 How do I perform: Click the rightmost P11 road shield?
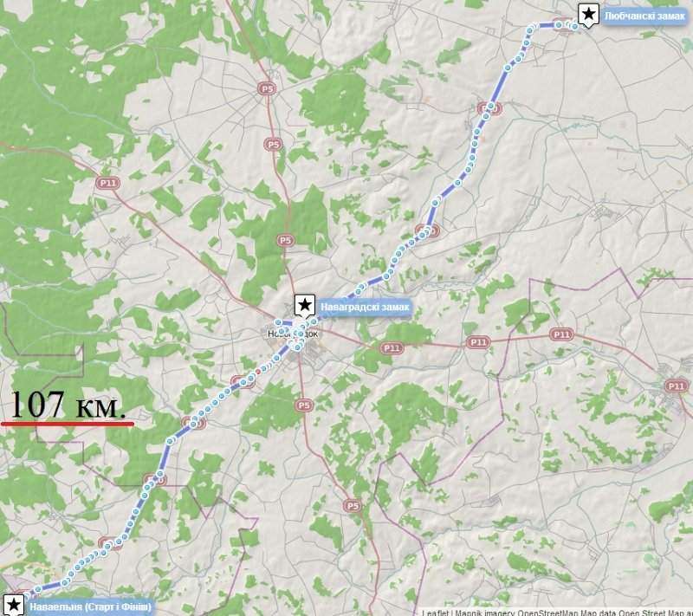pos(676,386)
